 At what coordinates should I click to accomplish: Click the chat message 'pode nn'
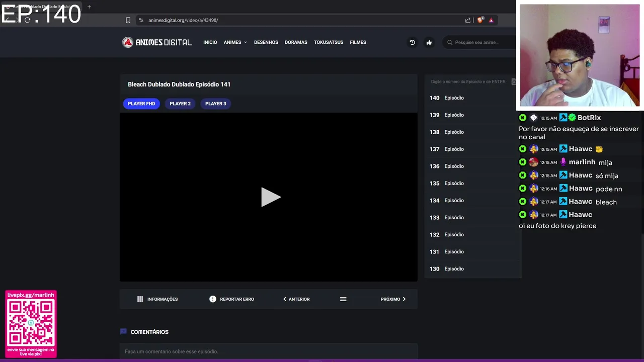(609, 189)
